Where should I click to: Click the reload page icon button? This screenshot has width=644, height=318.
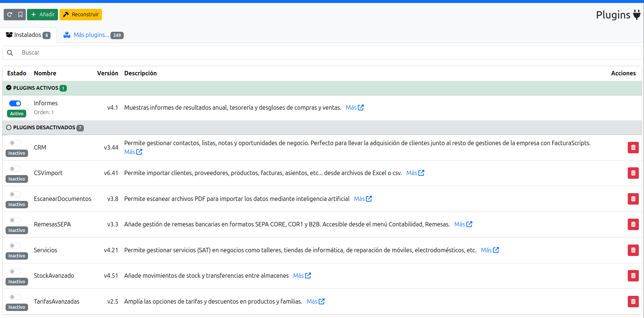[x=10, y=14]
